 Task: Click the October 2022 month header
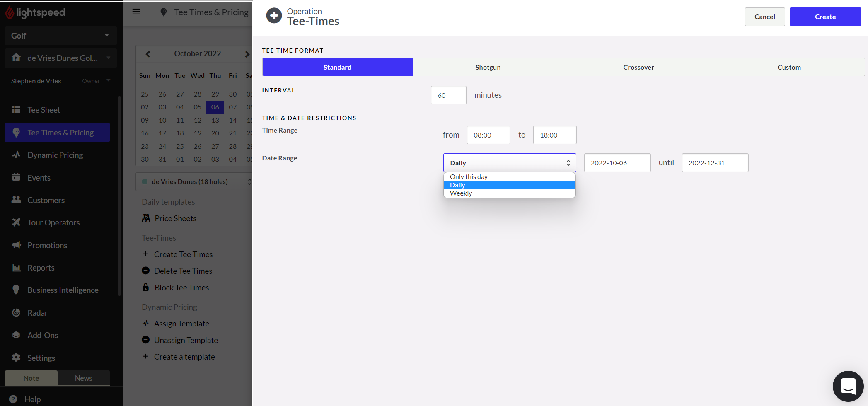[197, 53]
